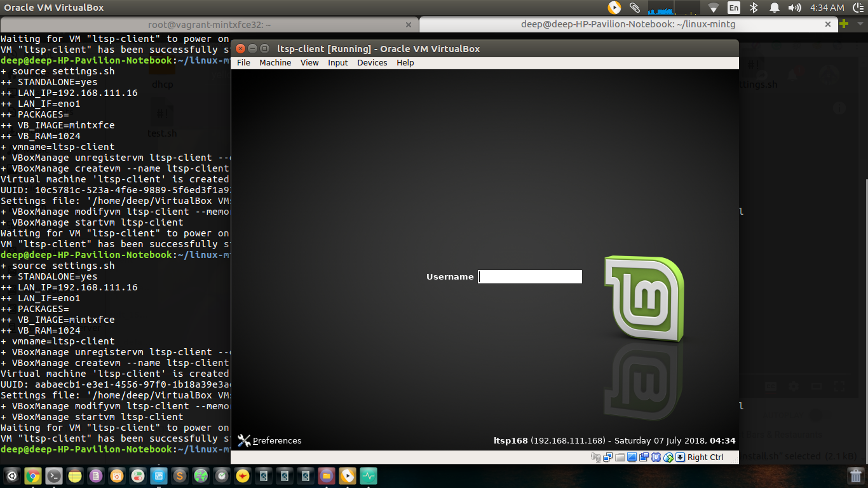The width and height of the screenshot is (868, 488).
Task: Click the keyboard capture arrow icon
Action: (680, 457)
